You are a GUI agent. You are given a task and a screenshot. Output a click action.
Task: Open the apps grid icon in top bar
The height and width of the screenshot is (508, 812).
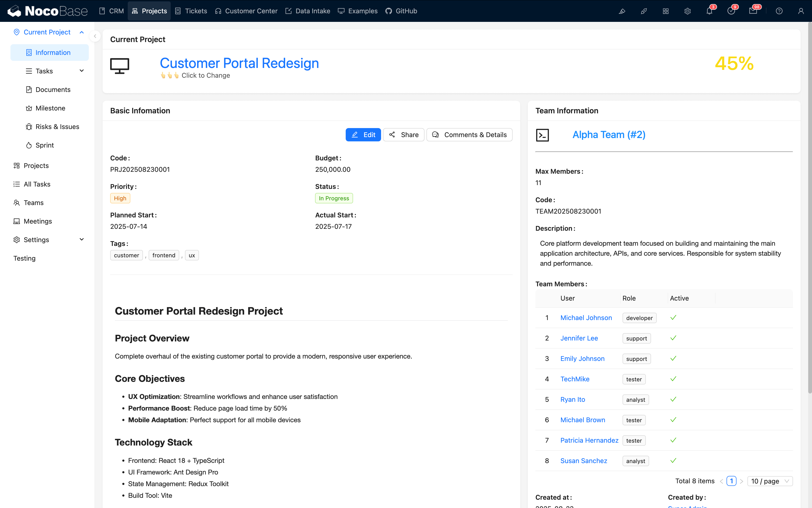coord(666,11)
